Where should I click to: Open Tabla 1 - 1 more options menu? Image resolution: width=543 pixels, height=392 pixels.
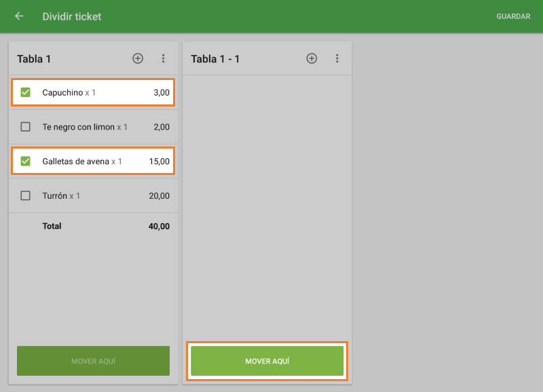(337, 59)
